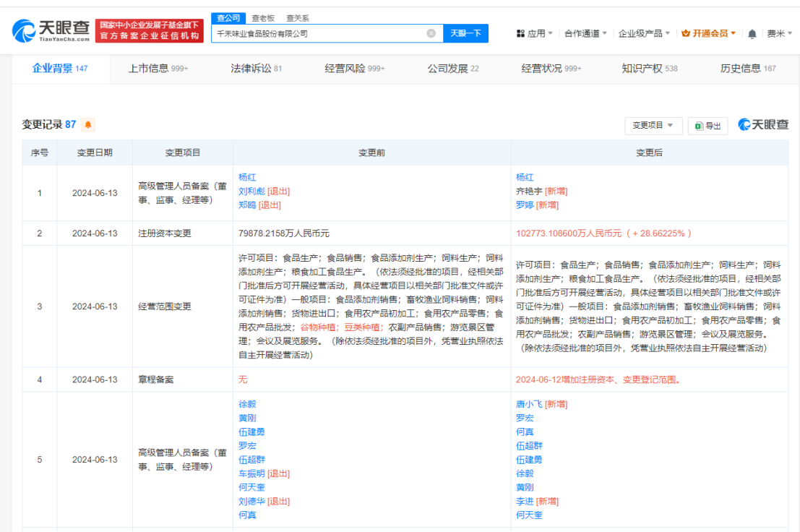Open the 合作通道 dropdown menu
This screenshot has height=532, width=800.
[x=585, y=33]
